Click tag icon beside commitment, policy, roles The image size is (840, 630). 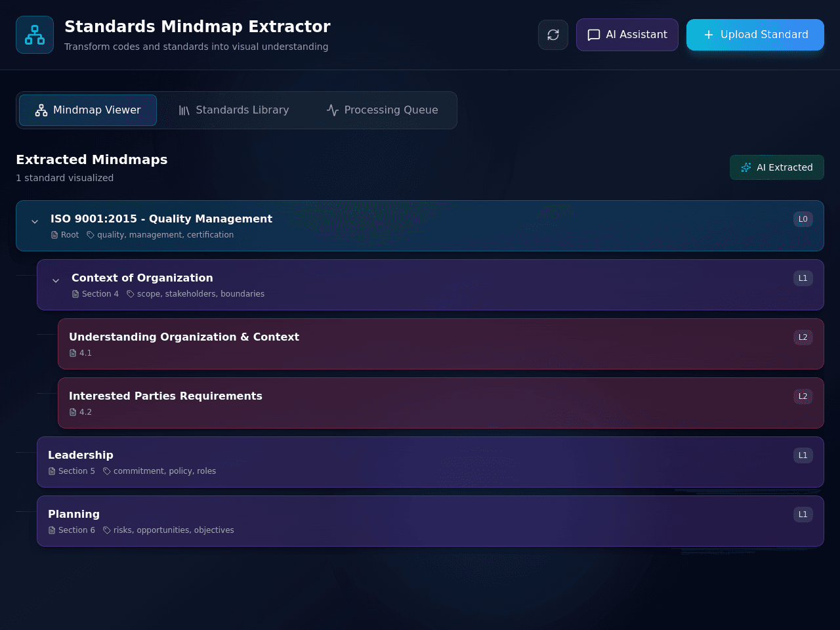[107, 471]
